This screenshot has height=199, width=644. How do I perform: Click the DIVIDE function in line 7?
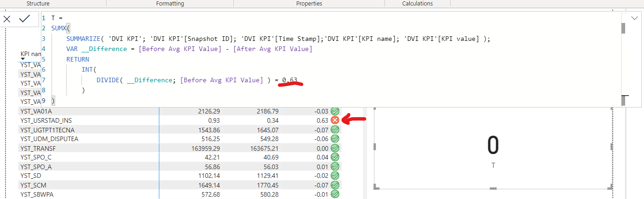(x=107, y=80)
